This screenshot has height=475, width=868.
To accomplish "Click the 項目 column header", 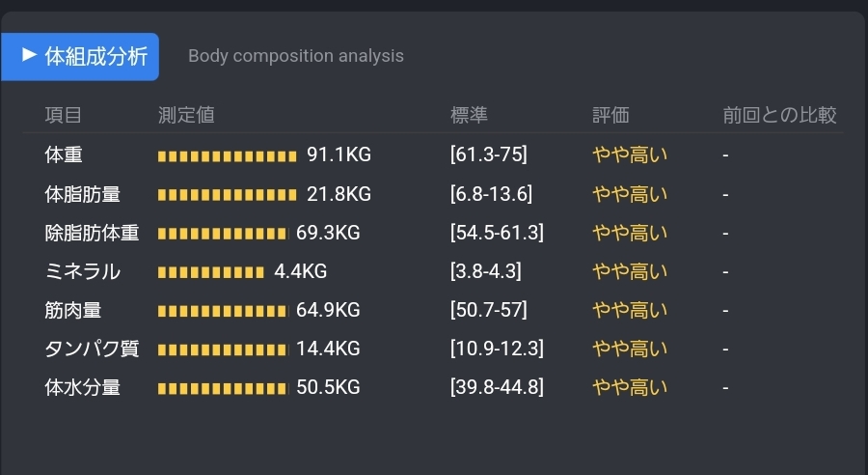I will [x=63, y=115].
